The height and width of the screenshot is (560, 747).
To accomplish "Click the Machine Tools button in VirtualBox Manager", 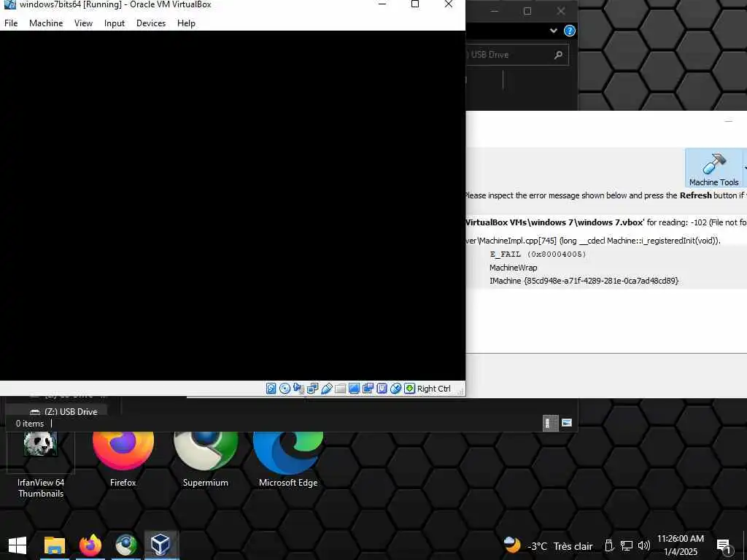I will click(713, 168).
